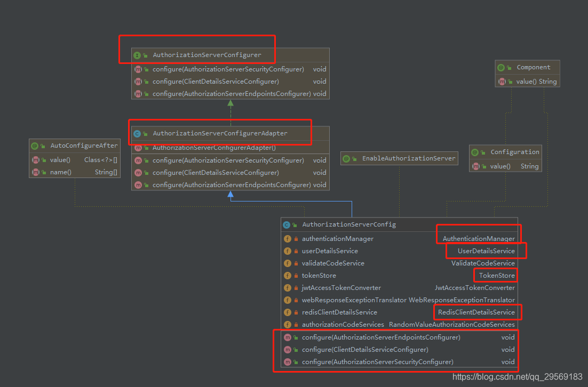Image resolution: width=588 pixels, height=387 pixels.
Task: Click the annotation icon on AutoConfigureAfter
Action: (x=35, y=145)
